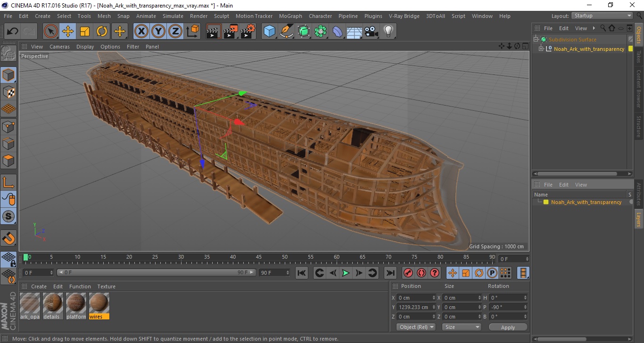644x343 pixels.
Task: Activate the Move tool
Action: point(67,32)
